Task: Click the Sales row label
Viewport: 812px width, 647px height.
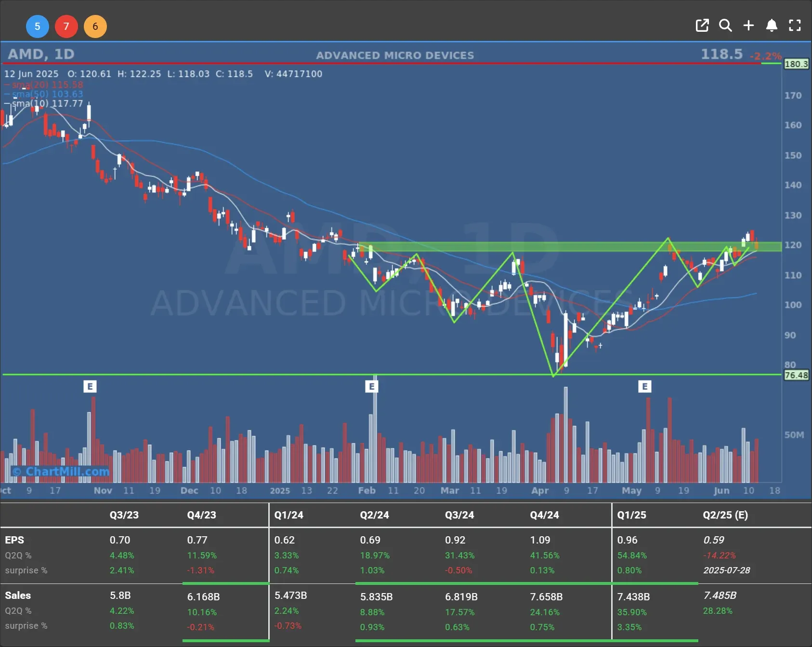Action: [18, 595]
